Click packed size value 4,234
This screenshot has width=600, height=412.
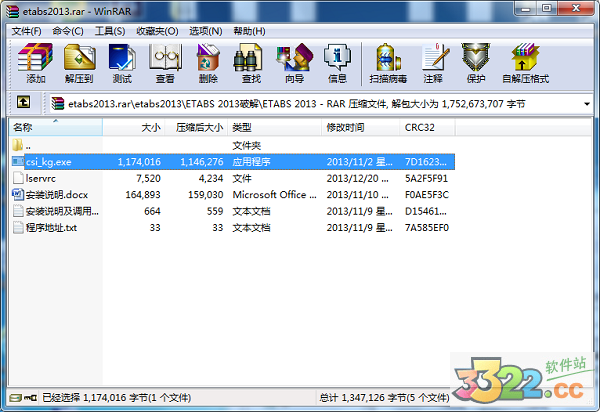click(x=211, y=178)
